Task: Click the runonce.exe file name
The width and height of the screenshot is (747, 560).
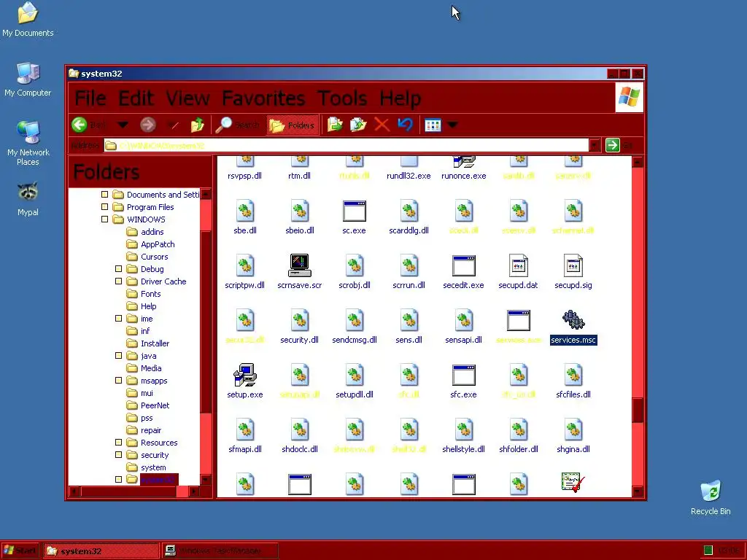Action: click(x=463, y=176)
